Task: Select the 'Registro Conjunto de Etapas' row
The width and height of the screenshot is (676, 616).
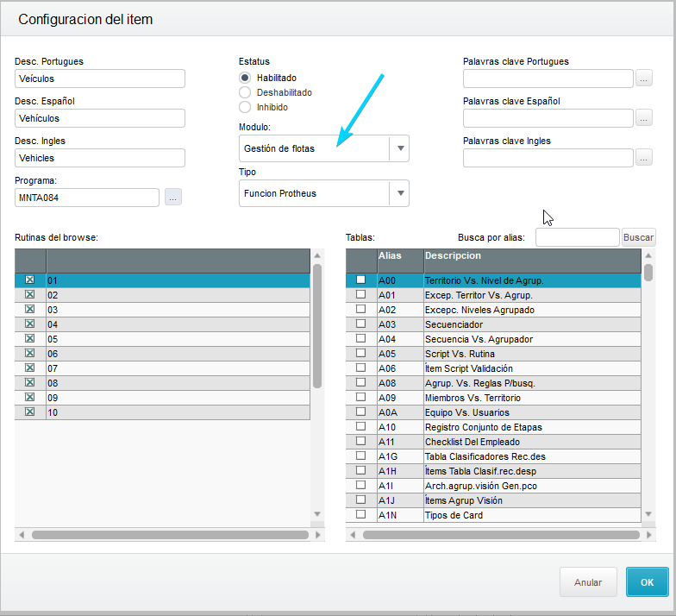Action: 493,427
